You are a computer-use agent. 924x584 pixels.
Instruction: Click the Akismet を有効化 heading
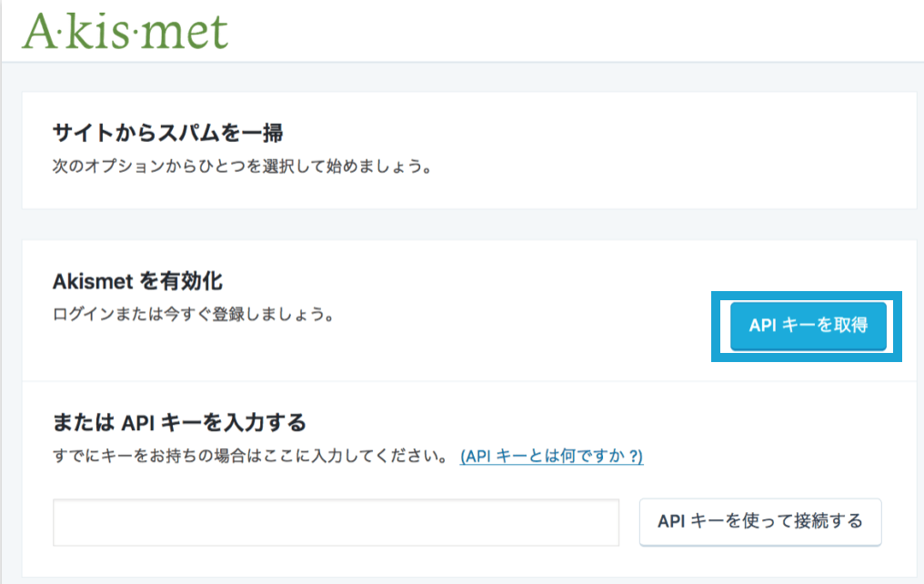137,281
